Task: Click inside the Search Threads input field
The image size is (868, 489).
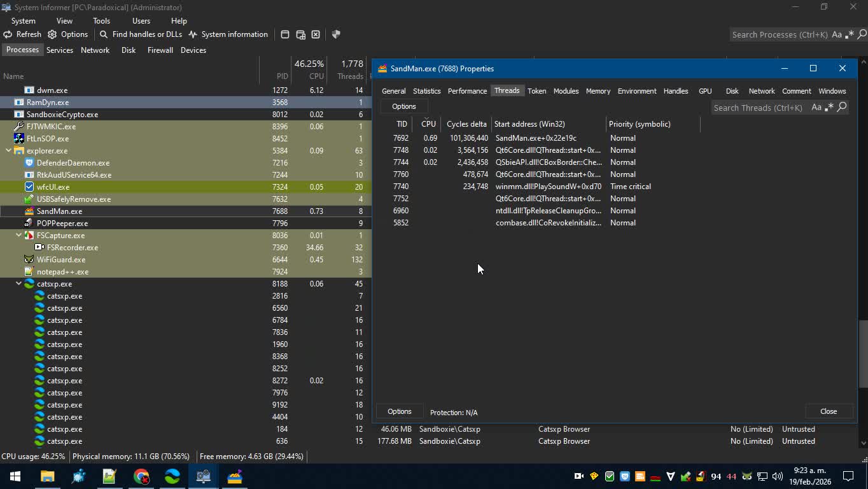Action: pos(757,108)
